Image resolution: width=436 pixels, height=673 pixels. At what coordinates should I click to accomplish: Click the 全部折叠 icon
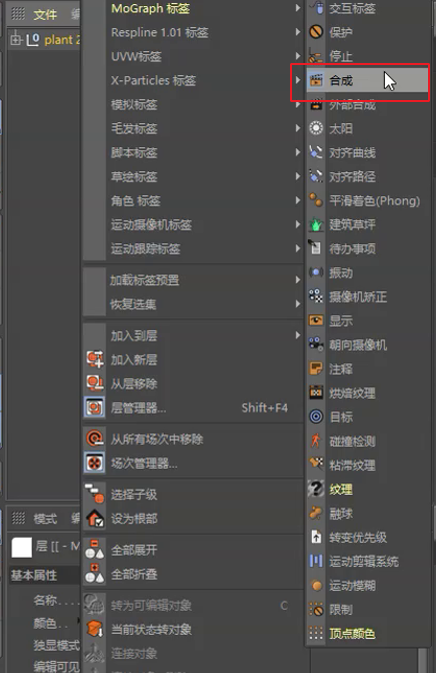pyautogui.click(x=94, y=574)
